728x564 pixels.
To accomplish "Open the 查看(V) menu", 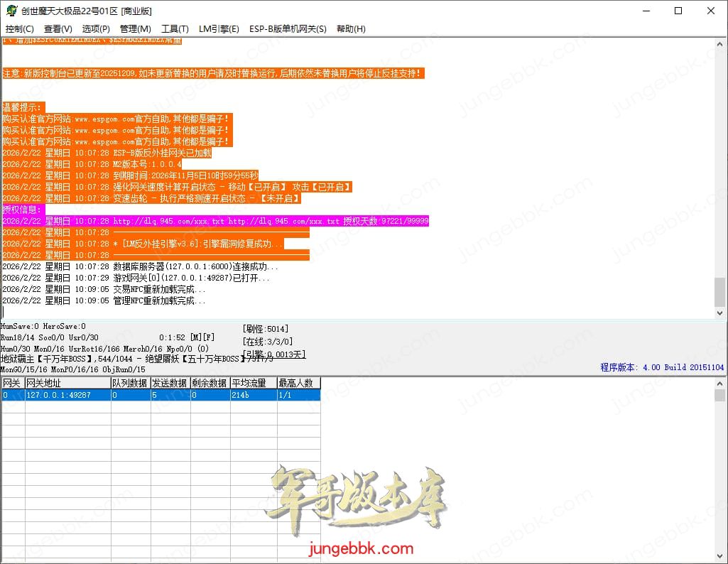I will tap(58, 29).
